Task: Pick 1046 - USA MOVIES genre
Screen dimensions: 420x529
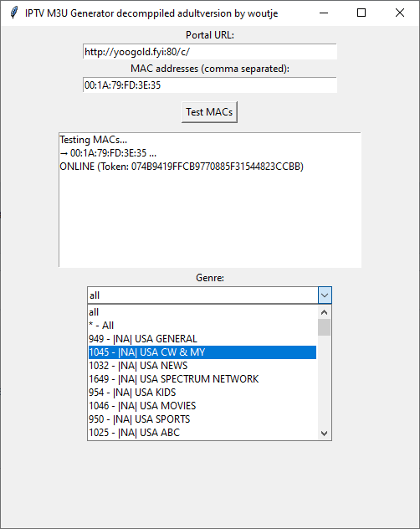Action: pos(202,406)
